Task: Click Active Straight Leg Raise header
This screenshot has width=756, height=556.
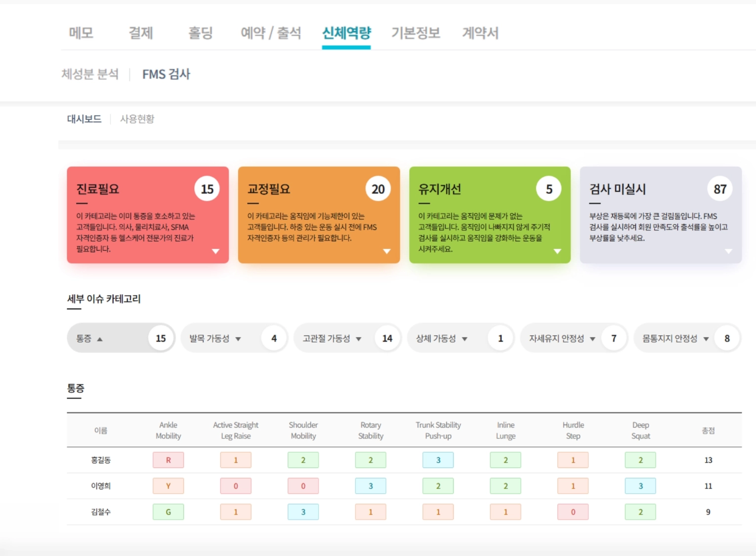Action: 236,430
